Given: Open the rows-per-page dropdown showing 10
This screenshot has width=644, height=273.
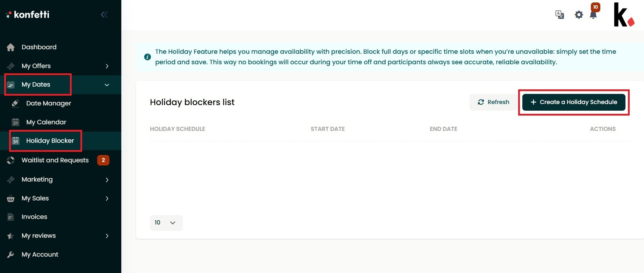Looking at the screenshot, I should click(166, 223).
